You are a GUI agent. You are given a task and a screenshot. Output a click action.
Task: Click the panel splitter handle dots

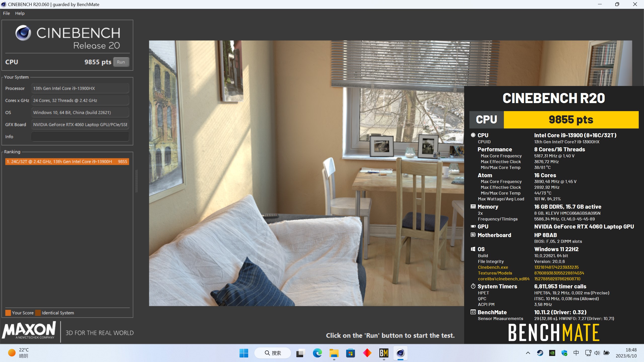pos(136,181)
